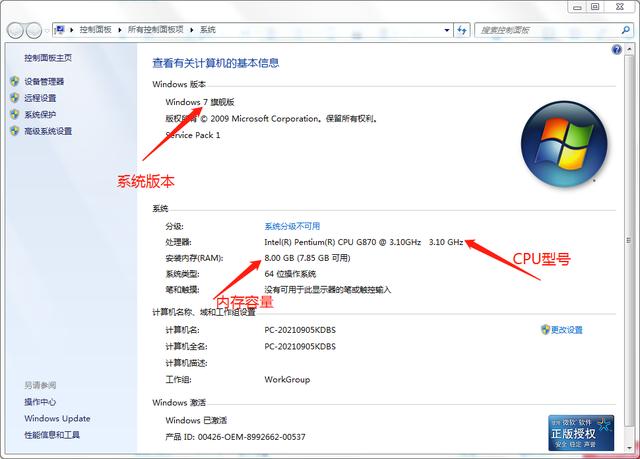Open 系统保护 link
640x459 pixels.
tap(40, 115)
